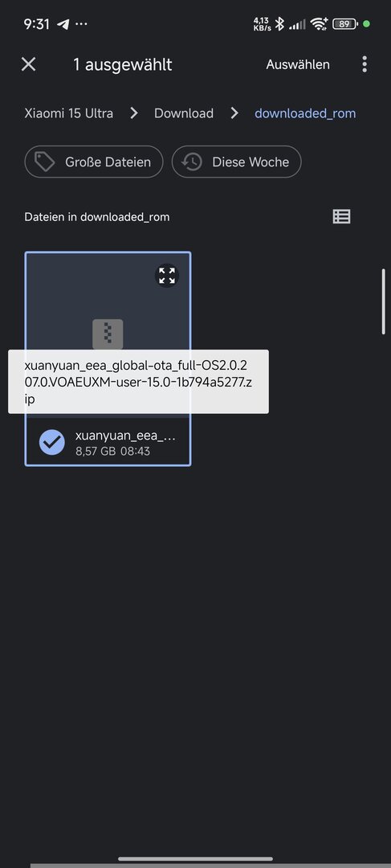The width and height of the screenshot is (391, 868).
Task: Click the chevron after Xiaomi 15 Ultra
Action: [x=134, y=113]
